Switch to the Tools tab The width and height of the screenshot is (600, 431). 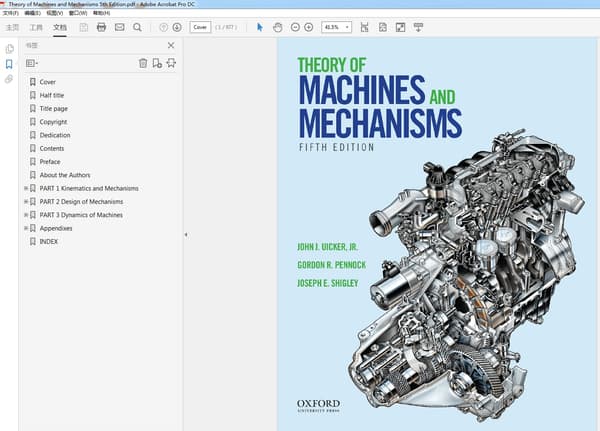36,27
